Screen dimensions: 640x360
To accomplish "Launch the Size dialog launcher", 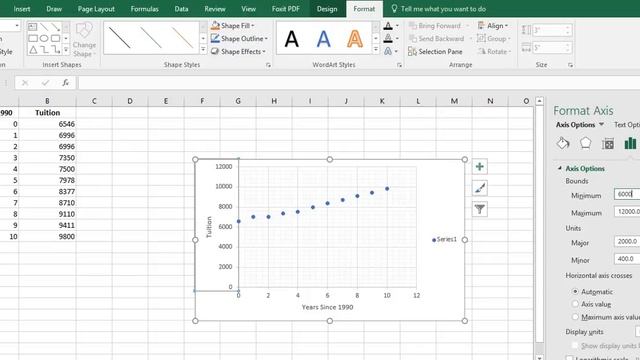I will [570, 65].
